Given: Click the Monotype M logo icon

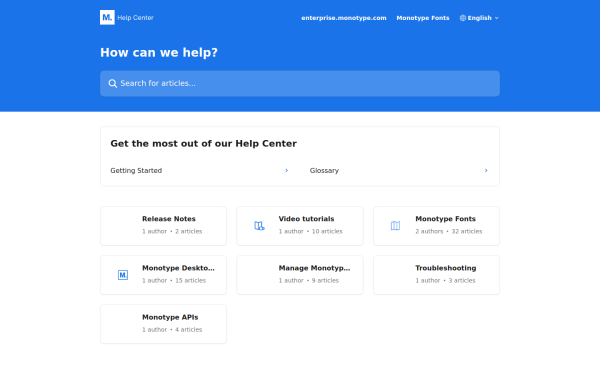Looking at the screenshot, I should (107, 18).
